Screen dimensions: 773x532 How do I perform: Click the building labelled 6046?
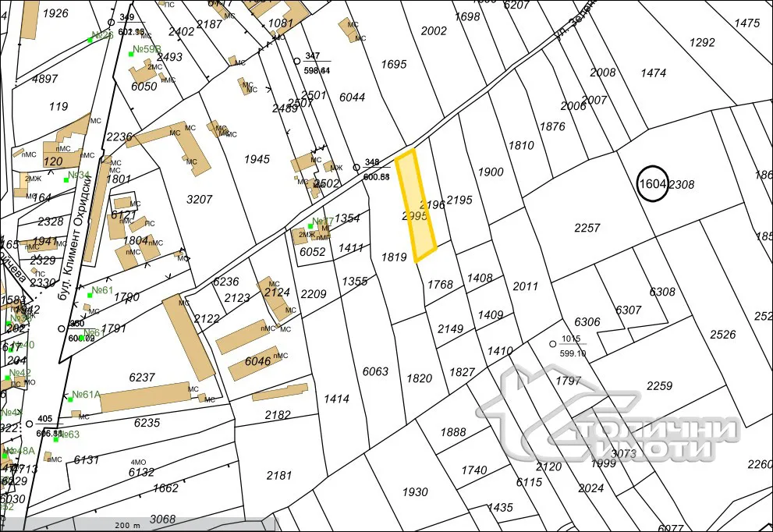[x=257, y=361]
